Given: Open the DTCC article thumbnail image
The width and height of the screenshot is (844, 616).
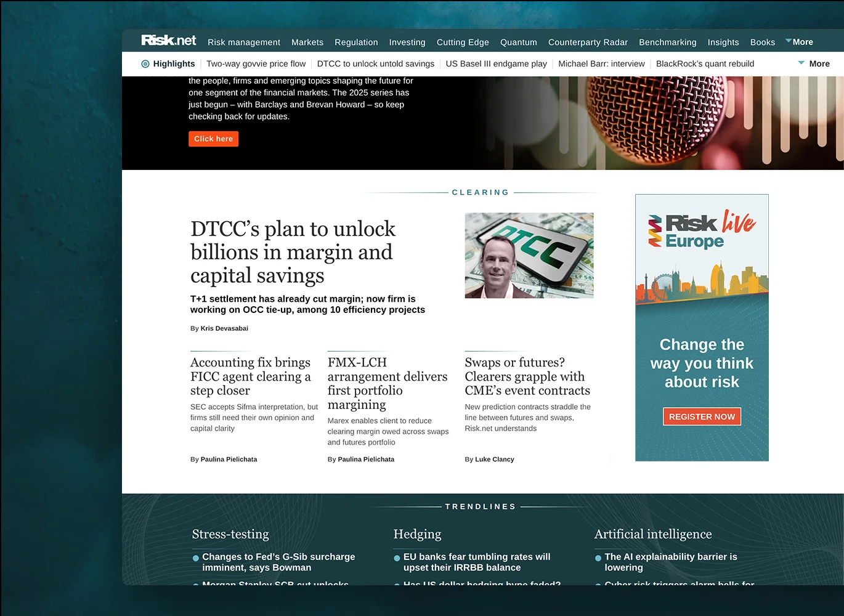Looking at the screenshot, I should pyautogui.click(x=529, y=256).
